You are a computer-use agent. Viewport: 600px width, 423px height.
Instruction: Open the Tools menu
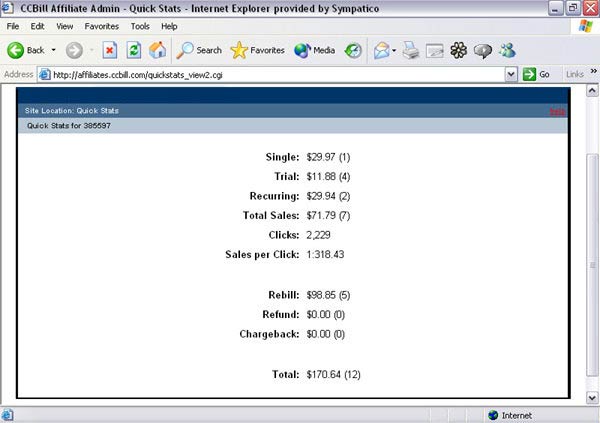pyautogui.click(x=140, y=26)
